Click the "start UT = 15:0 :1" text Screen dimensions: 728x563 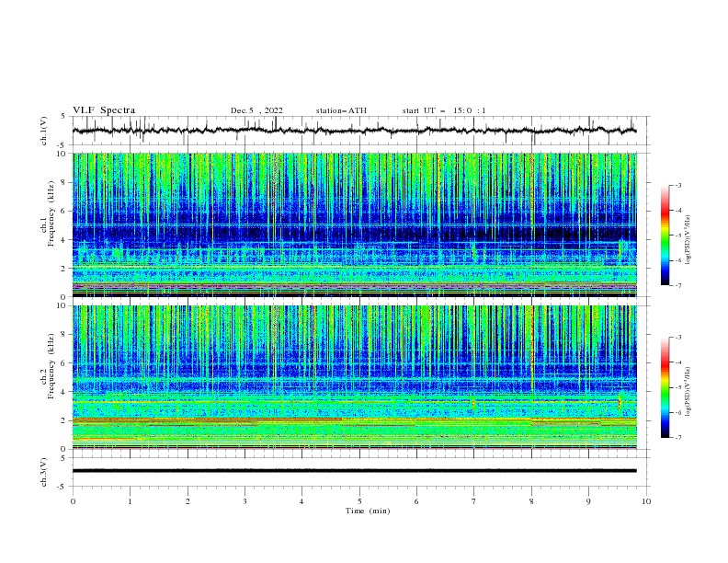click(444, 110)
